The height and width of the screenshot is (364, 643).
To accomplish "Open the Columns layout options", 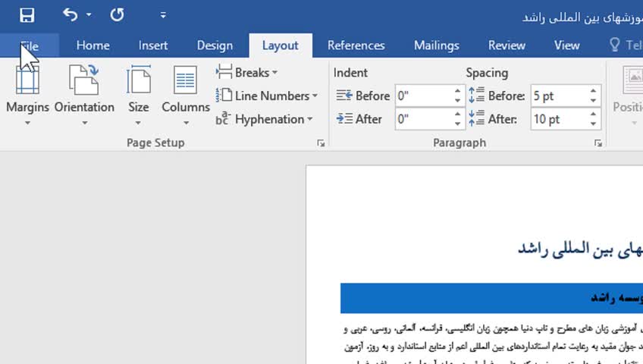I will tap(186, 95).
